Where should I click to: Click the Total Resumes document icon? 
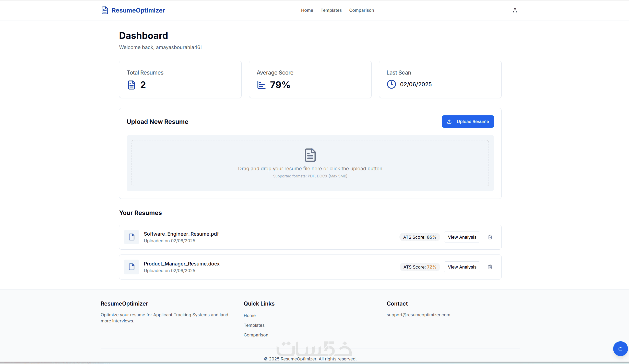coord(131,85)
